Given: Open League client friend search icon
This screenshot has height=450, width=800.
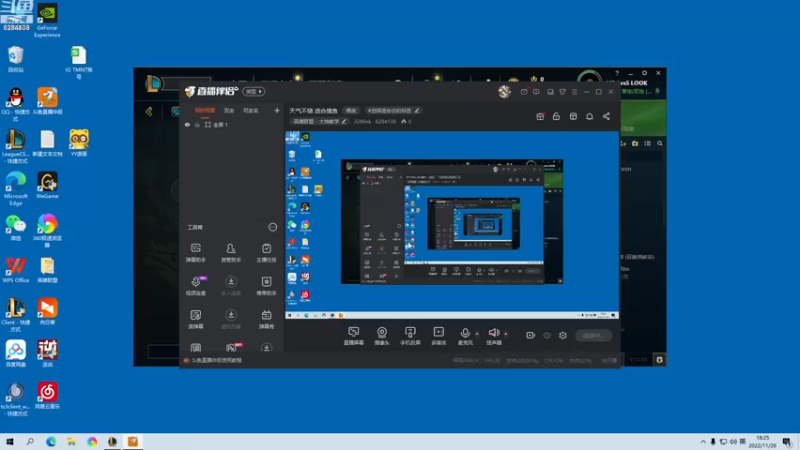Looking at the screenshot, I should coord(660,143).
